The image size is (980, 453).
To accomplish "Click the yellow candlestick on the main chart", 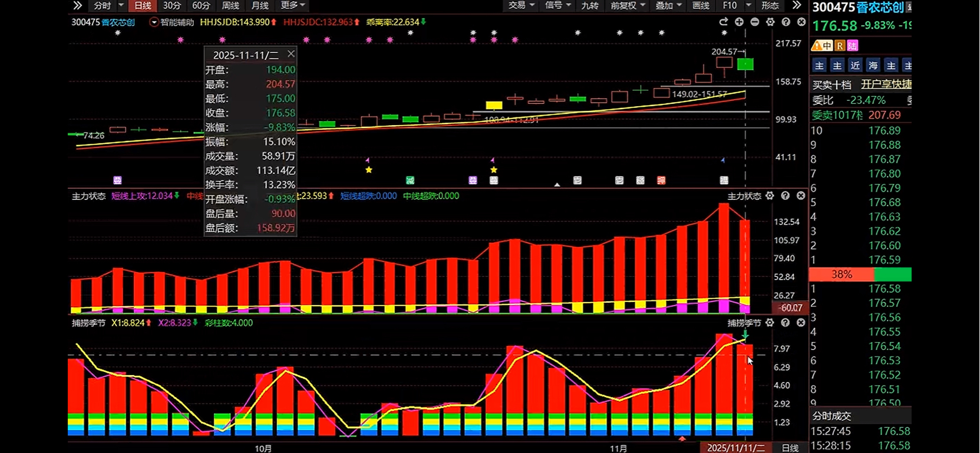I will 494,105.
